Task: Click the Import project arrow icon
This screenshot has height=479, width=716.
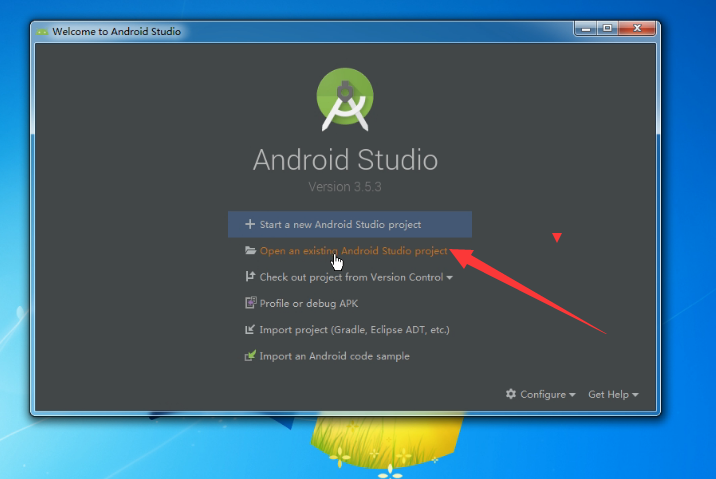Action: (250, 329)
